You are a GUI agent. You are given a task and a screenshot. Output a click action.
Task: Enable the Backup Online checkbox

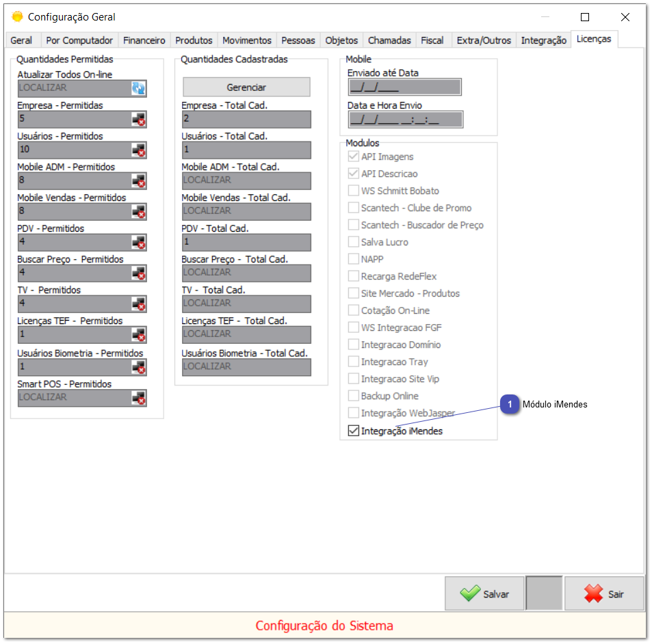[x=353, y=396]
